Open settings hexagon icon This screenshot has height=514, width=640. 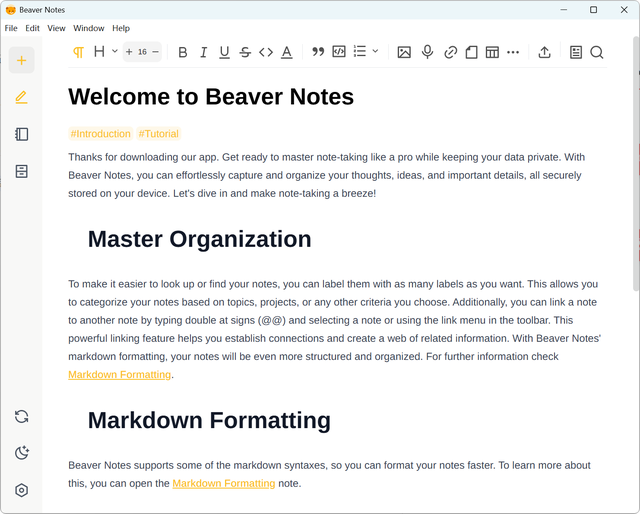point(21,490)
